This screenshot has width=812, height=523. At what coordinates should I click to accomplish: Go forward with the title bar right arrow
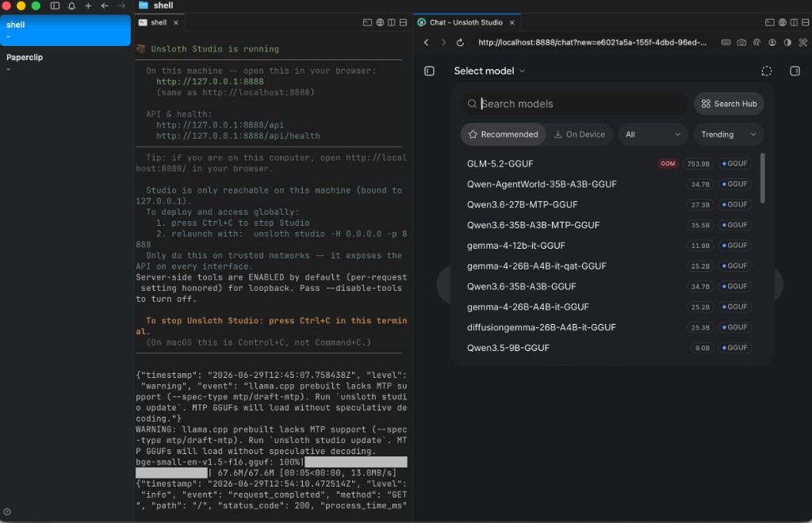pyautogui.click(x=121, y=6)
